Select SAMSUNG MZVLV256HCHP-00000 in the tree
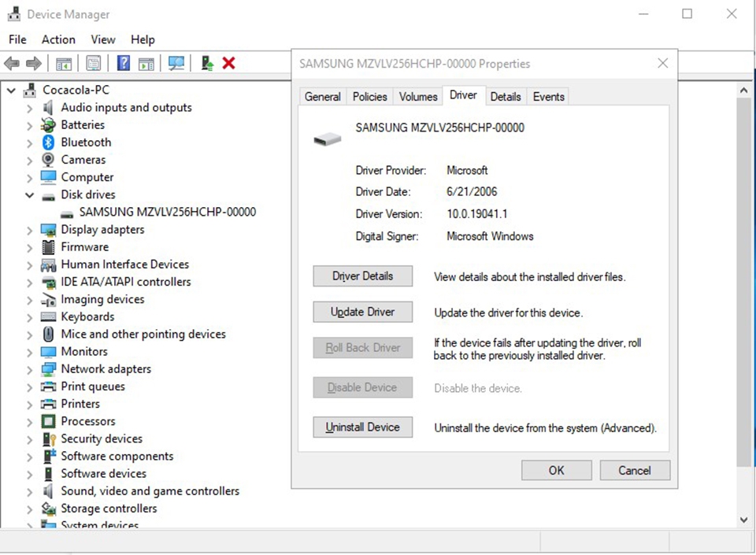 point(167,212)
